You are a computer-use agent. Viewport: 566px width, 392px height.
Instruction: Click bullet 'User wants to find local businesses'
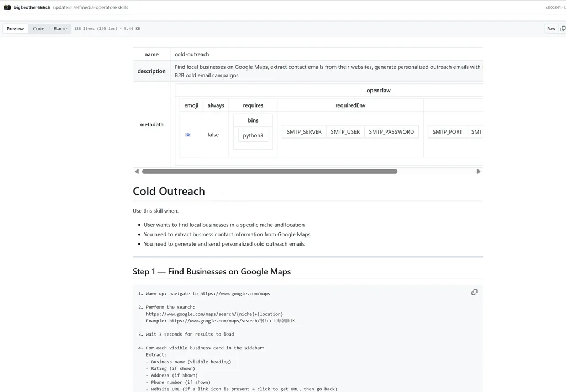pos(224,225)
